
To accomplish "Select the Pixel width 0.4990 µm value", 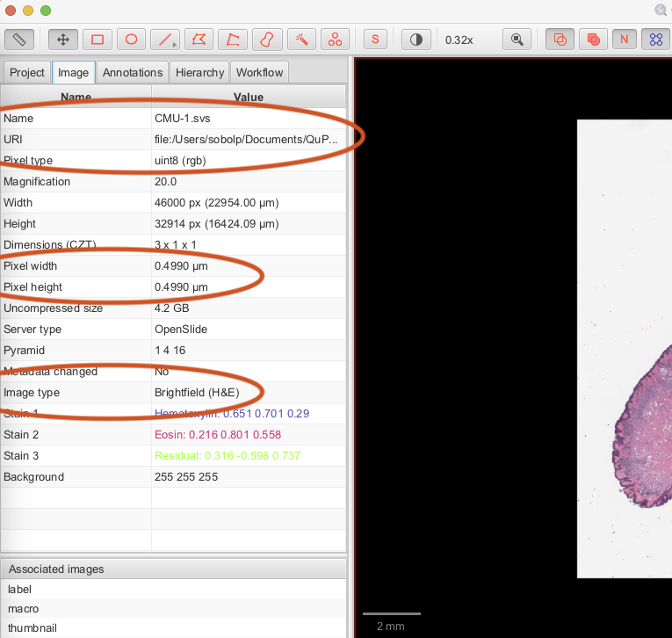I will (x=181, y=265).
